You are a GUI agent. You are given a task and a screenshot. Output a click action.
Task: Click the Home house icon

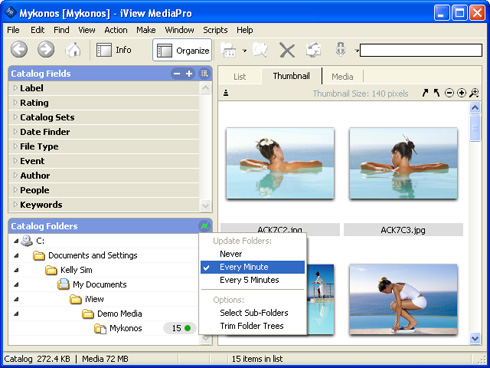73,50
